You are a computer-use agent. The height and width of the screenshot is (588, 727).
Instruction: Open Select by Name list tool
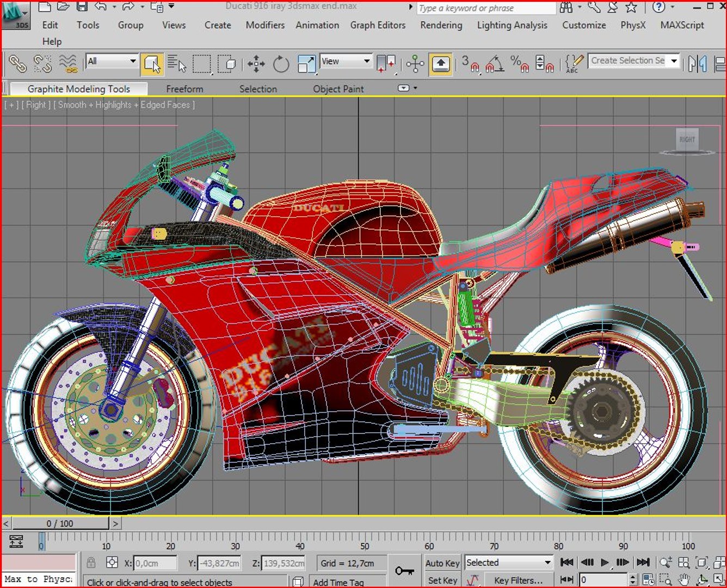point(176,64)
